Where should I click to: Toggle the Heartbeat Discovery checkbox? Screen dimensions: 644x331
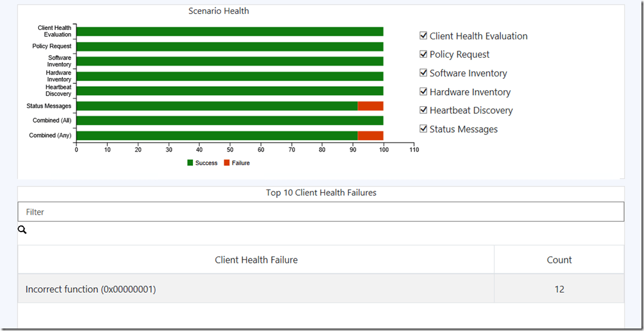[x=423, y=110]
